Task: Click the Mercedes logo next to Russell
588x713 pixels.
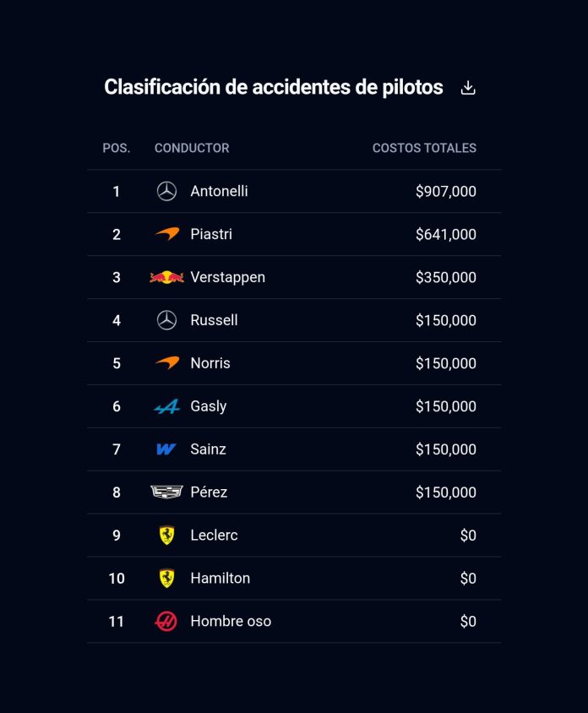Action: (x=166, y=320)
